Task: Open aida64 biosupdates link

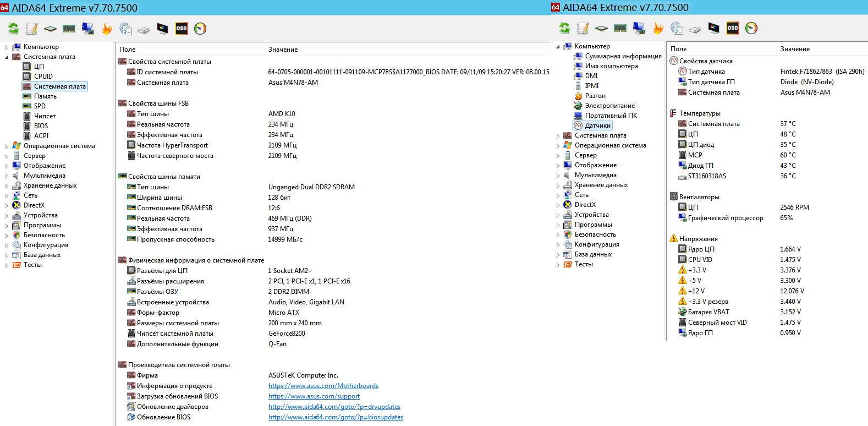Action: 336,417
